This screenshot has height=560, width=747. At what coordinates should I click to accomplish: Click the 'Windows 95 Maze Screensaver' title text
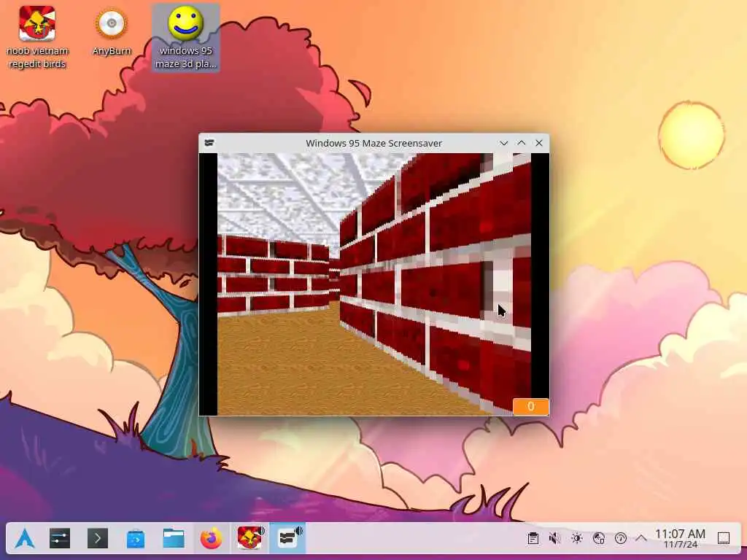pyautogui.click(x=374, y=143)
